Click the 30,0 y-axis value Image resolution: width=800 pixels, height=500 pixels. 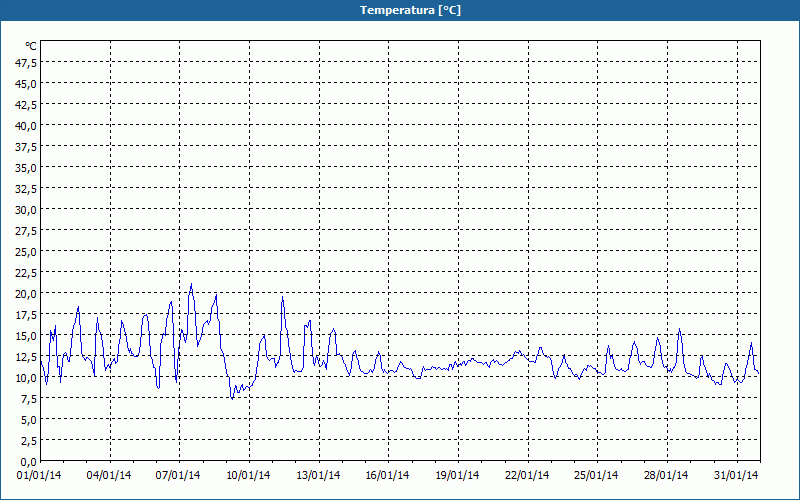(27, 210)
